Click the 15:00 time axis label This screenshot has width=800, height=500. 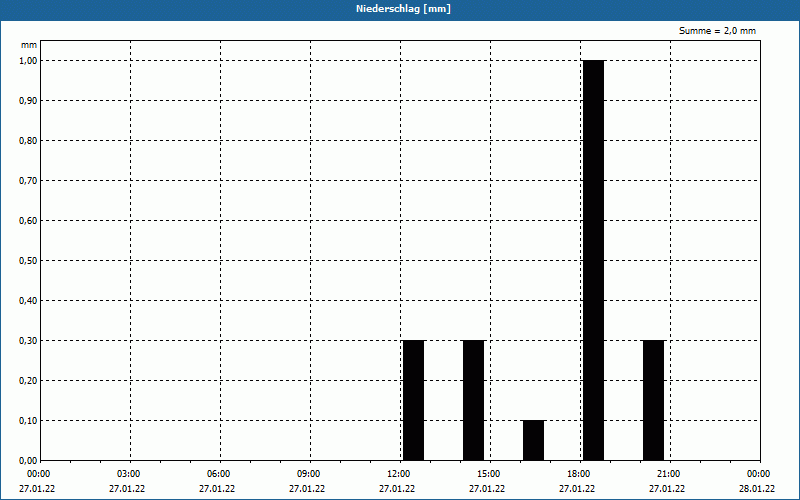point(489,474)
